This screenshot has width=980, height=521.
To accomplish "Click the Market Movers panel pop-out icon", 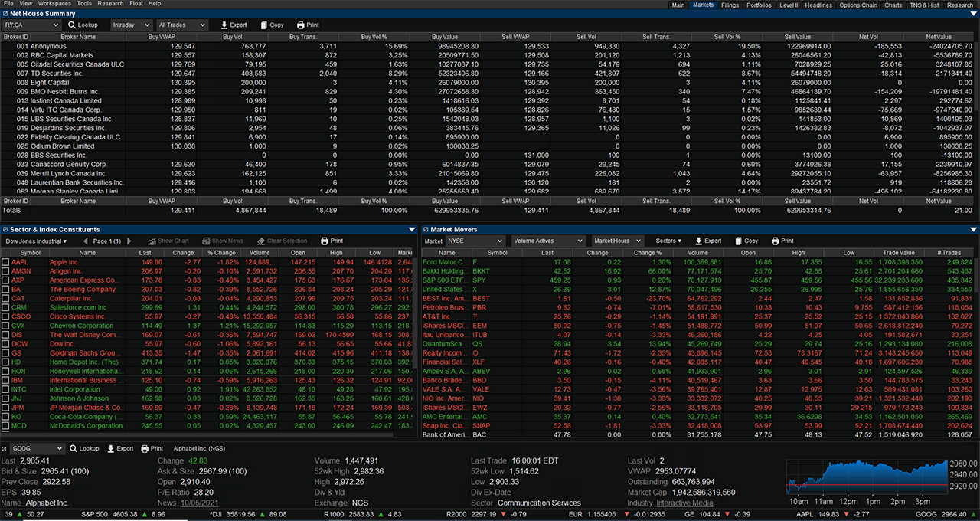I will click(425, 229).
